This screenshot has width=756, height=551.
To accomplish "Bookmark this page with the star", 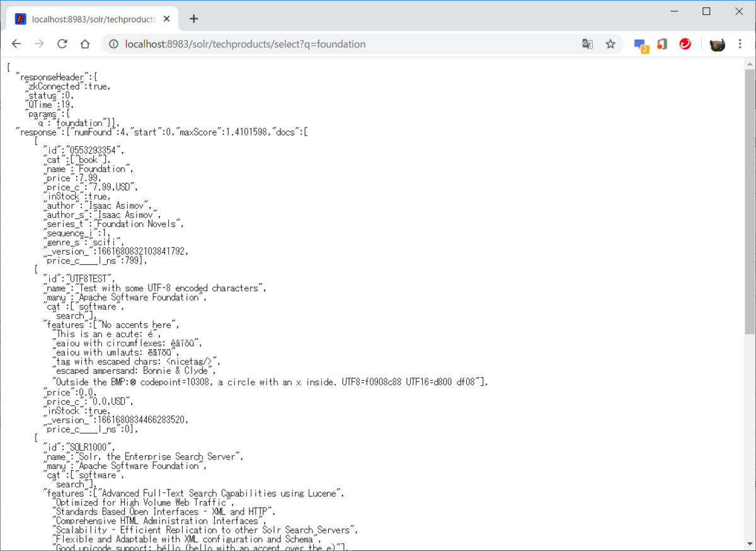I will pyautogui.click(x=610, y=44).
